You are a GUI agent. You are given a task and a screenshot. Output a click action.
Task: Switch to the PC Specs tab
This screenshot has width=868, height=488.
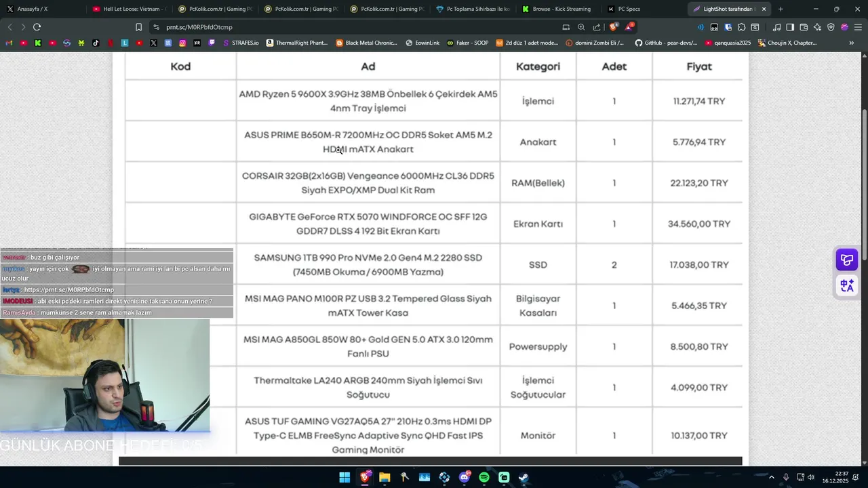[644, 9]
